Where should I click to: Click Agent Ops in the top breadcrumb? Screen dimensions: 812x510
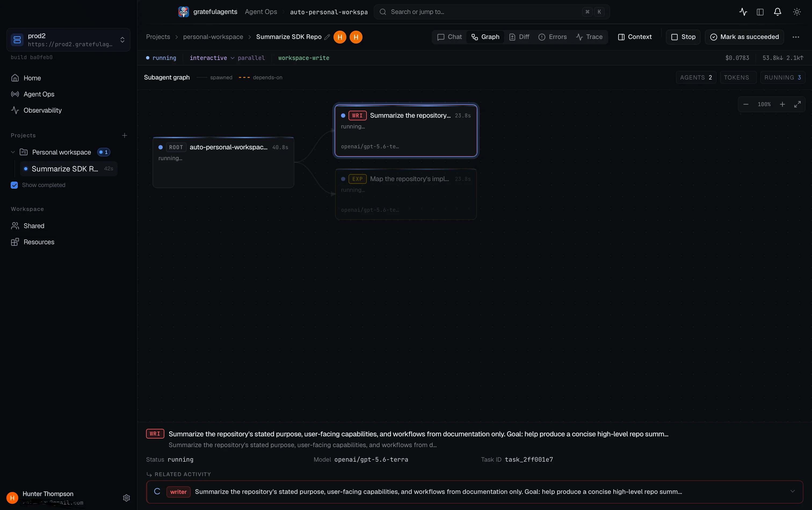coord(261,12)
